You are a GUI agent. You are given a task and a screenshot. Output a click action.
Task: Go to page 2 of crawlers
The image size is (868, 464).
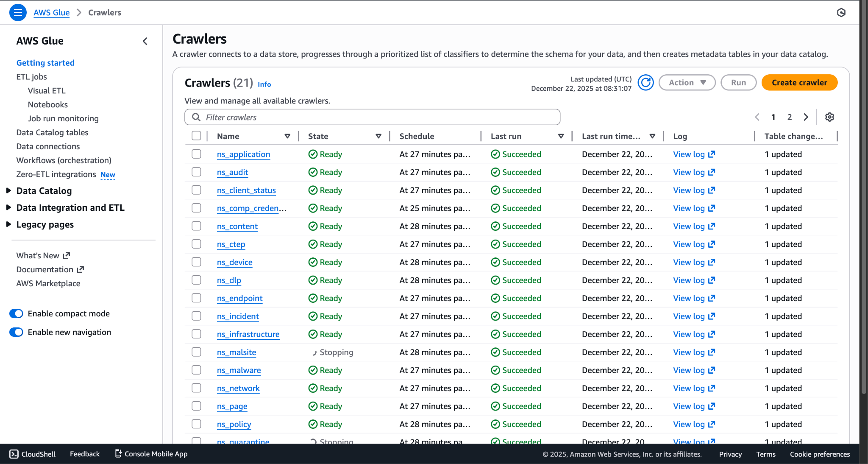(x=790, y=117)
